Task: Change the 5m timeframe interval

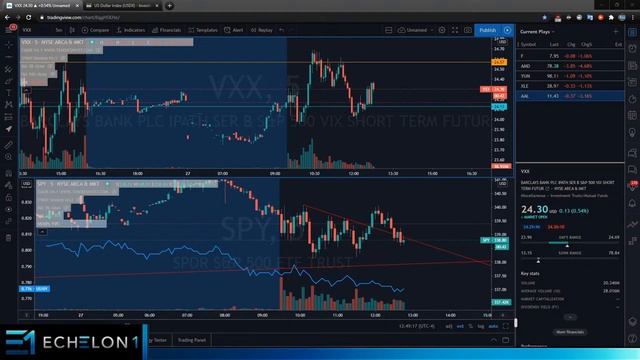Action: tap(59, 30)
